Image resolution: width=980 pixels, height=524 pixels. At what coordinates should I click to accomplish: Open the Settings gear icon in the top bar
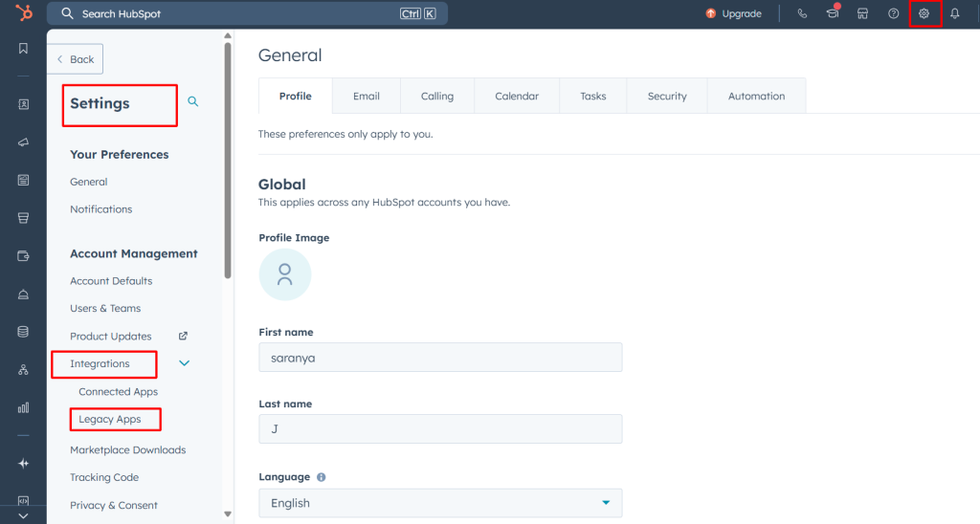click(x=924, y=13)
